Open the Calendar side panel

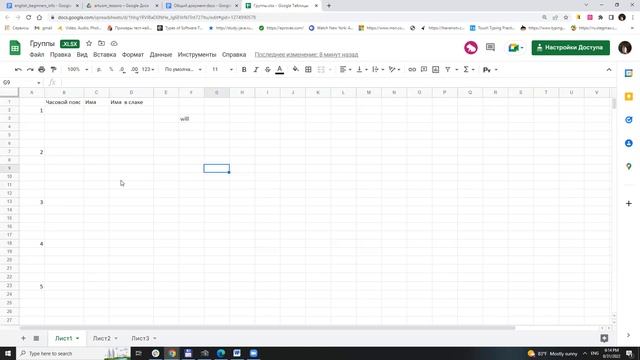pos(629,73)
